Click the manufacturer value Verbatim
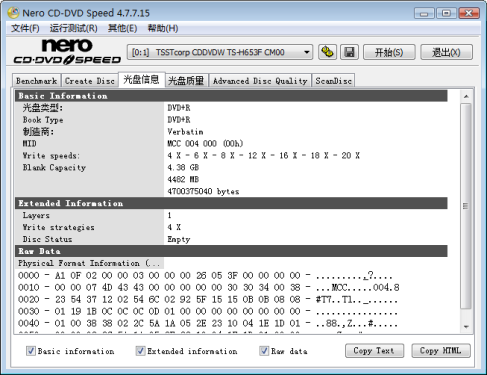 coord(185,132)
